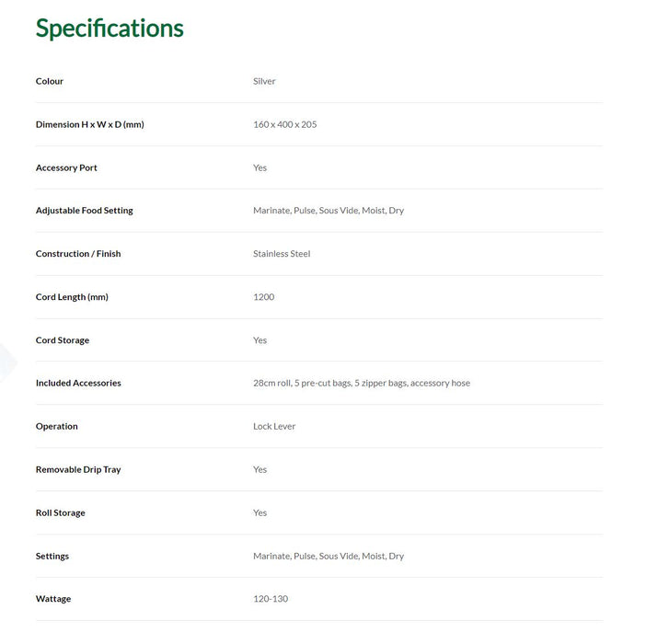Click the 160 x 400 x 205 value
Viewport: 669px width, 644px height.
pos(285,124)
